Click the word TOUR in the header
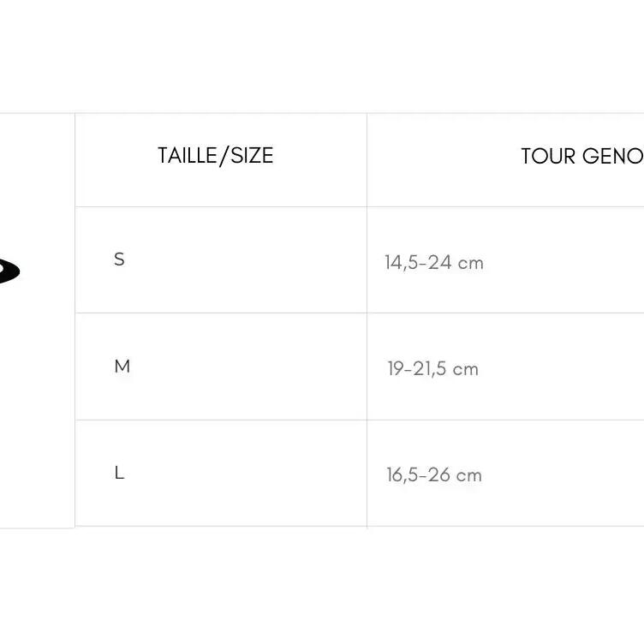This screenshot has height=644, width=644. (548, 157)
